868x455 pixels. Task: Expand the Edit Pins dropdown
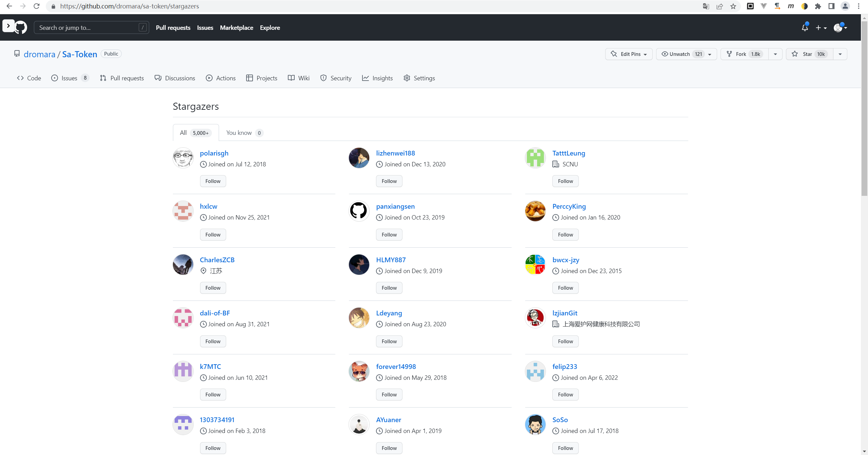(x=629, y=54)
